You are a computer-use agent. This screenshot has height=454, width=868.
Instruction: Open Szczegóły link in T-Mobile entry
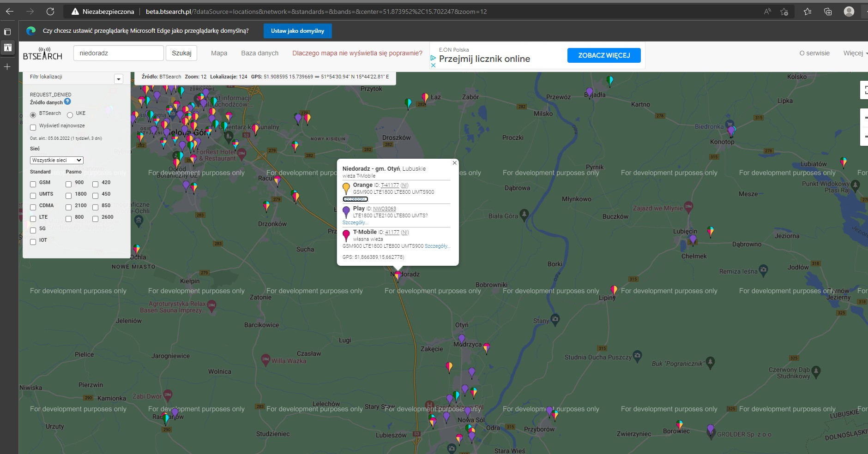click(x=437, y=246)
